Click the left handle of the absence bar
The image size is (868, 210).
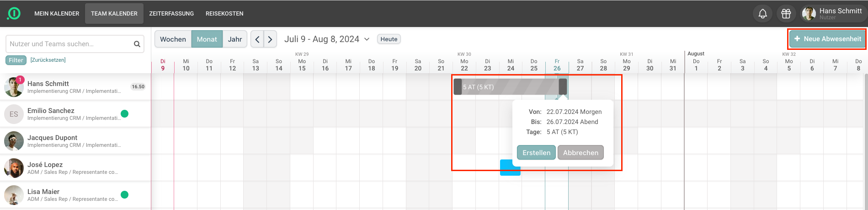[458, 86]
